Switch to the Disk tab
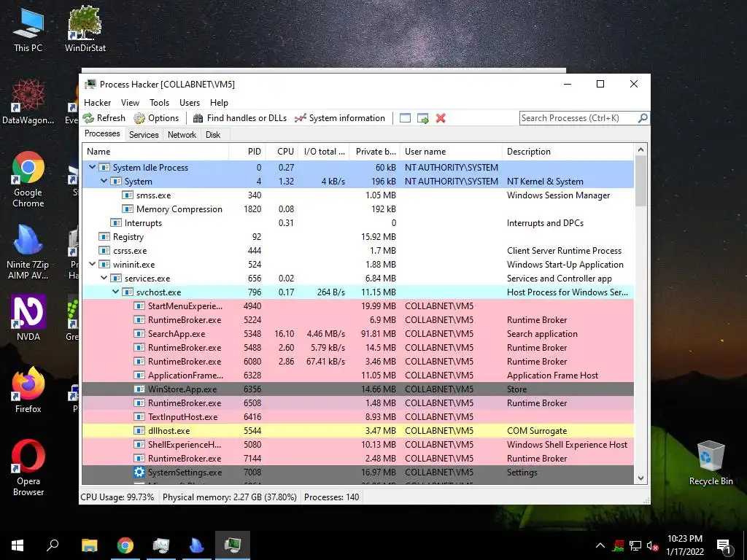 coord(213,135)
